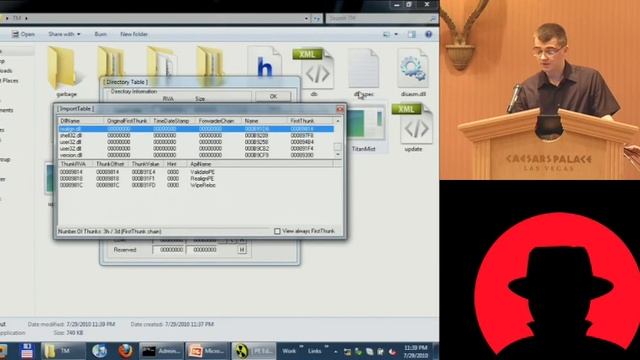
Task: Switch to the Microsoft PowerPoint taskbar item
Action: click(x=207, y=351)
